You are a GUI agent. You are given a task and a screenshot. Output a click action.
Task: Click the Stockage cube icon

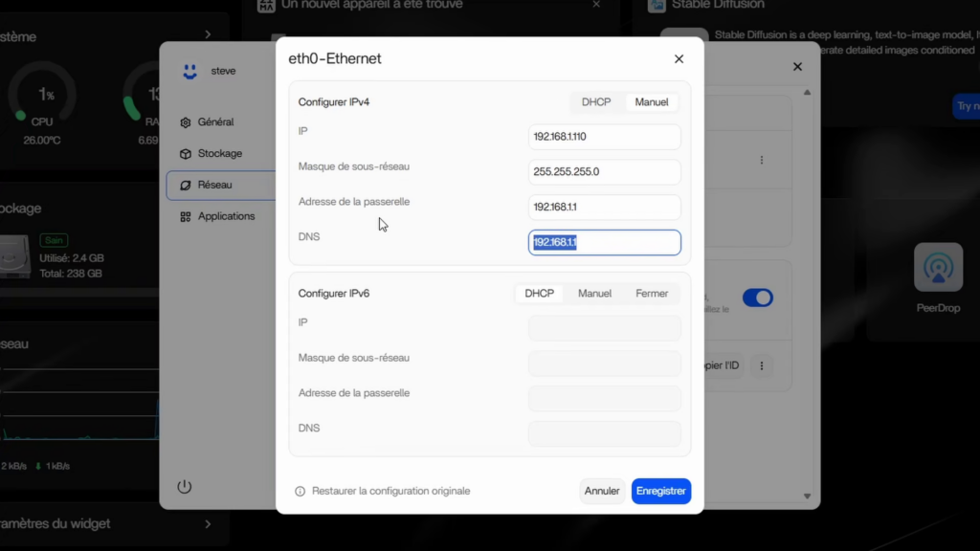186,154
